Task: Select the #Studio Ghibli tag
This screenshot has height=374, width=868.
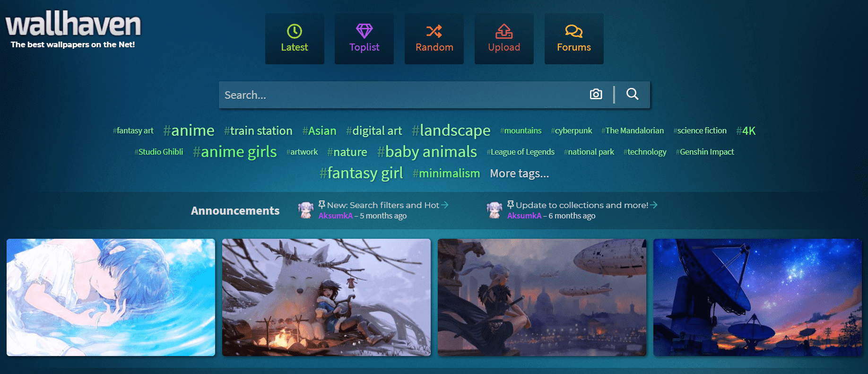Action: (x=159, y=152)
